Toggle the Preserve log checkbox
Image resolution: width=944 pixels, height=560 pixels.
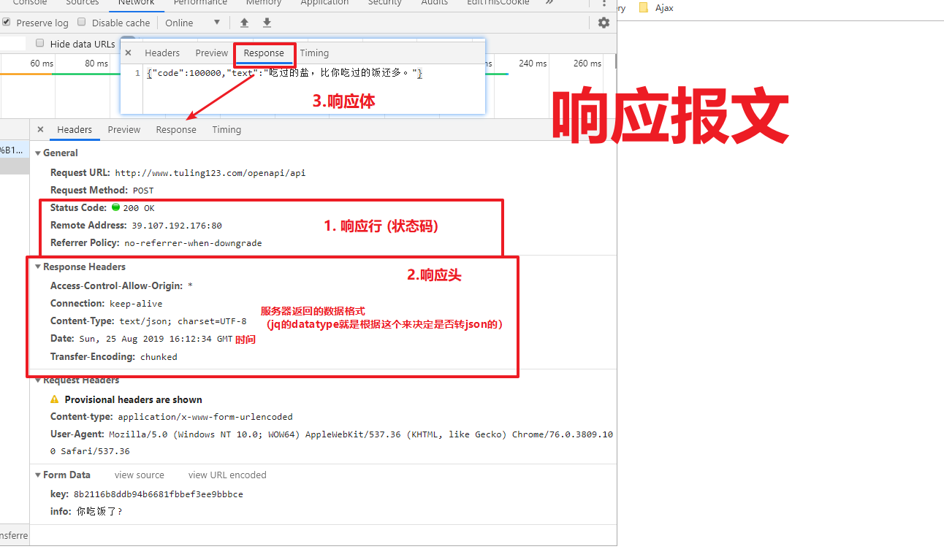click(7, 23)
